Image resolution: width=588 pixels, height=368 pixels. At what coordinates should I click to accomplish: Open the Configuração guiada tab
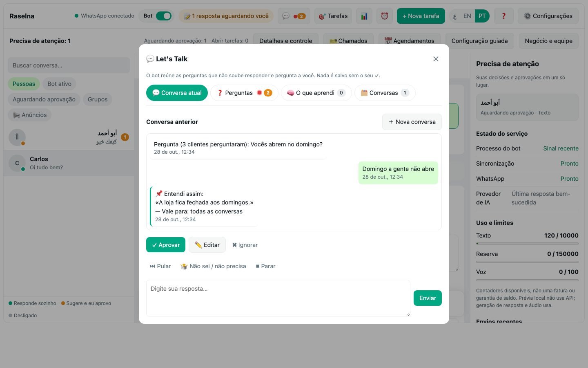coord(480,41)
